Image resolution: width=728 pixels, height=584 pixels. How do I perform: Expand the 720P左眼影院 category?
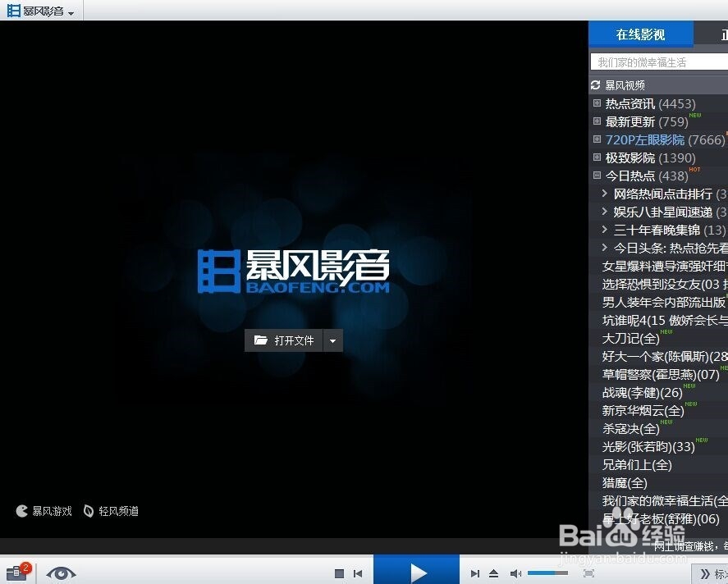point(597,139)
